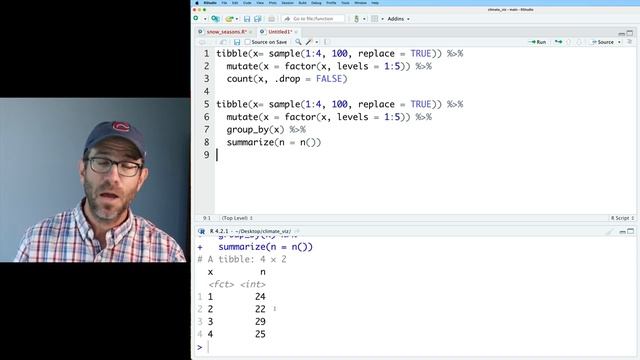Click the R logo in the console header

click(201, 231)
